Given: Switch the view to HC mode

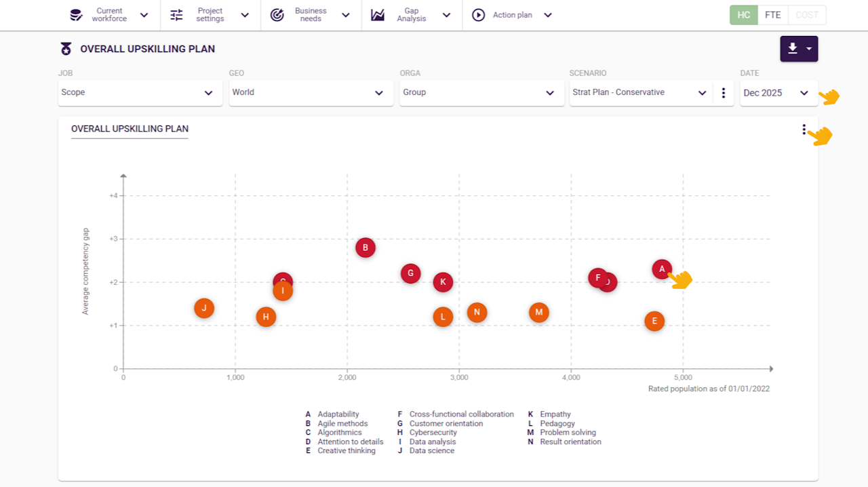Looking at the screenshot, I should [744, 15].
